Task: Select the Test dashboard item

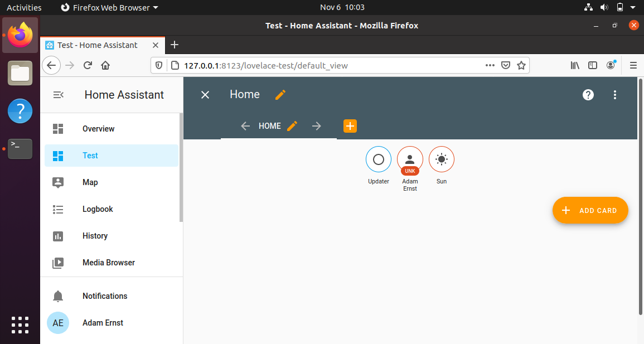Action: pos(112,156)
